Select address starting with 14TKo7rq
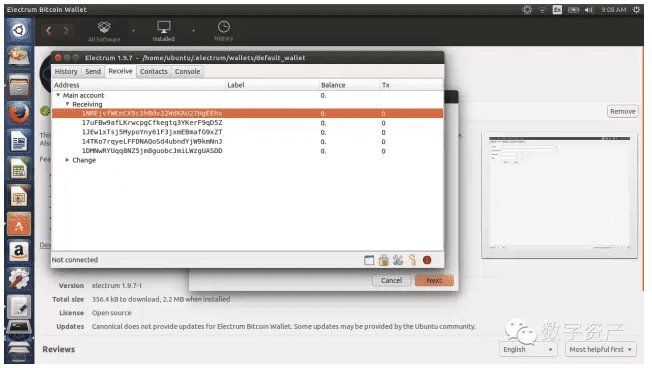This screenshot has width=652, height=368. point(247,142)
